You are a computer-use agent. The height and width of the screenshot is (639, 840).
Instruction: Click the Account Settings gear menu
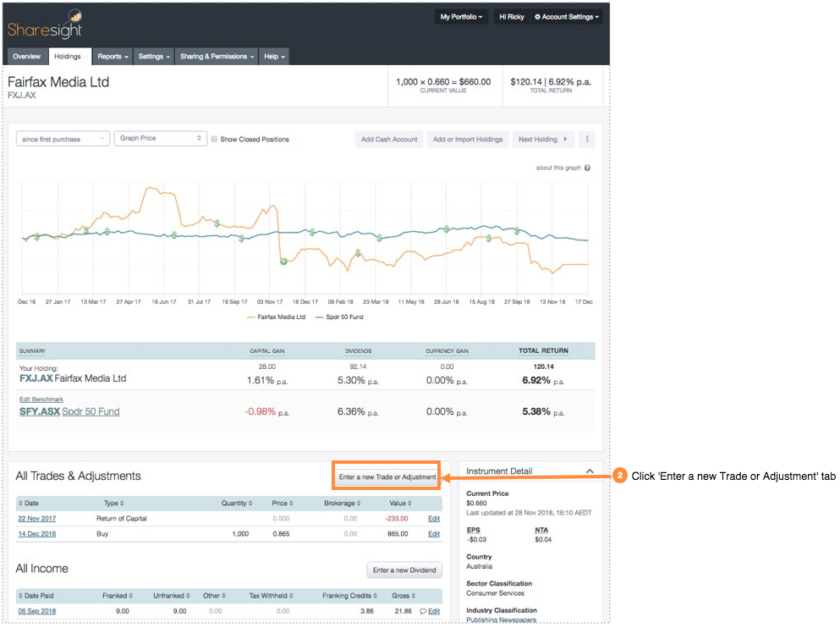pyautogui.click(x=567, y=17)
